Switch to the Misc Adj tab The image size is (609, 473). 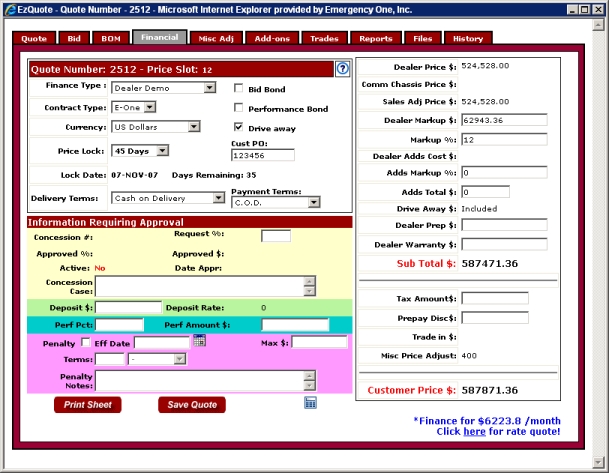click(216, 38)
